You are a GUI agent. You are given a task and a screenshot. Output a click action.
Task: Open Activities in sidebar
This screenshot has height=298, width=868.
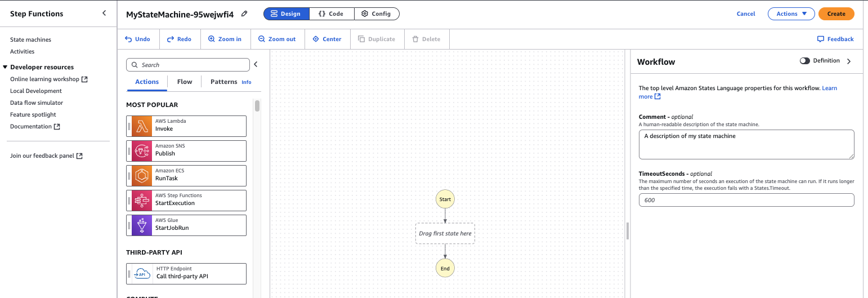pos(22,51)
